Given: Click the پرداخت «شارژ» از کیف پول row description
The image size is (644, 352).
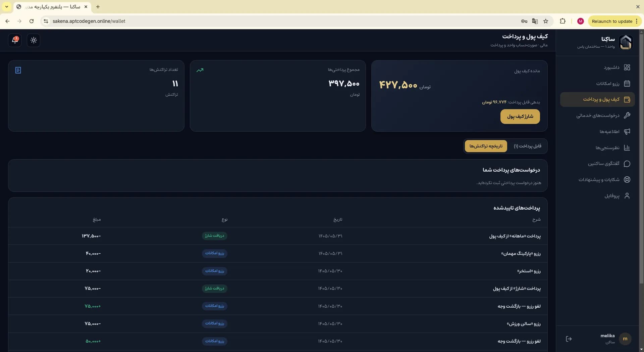Looking at the screenshot, I should [x=517, y=289].
